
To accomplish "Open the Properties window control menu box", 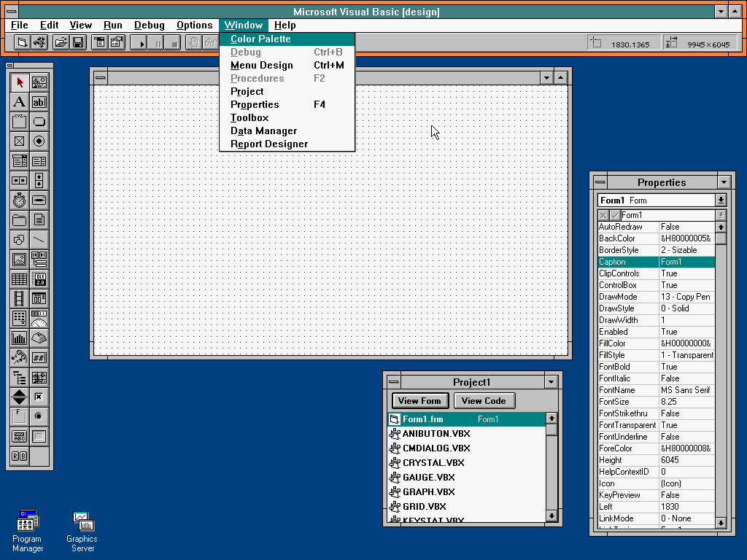I will (600, 182).
